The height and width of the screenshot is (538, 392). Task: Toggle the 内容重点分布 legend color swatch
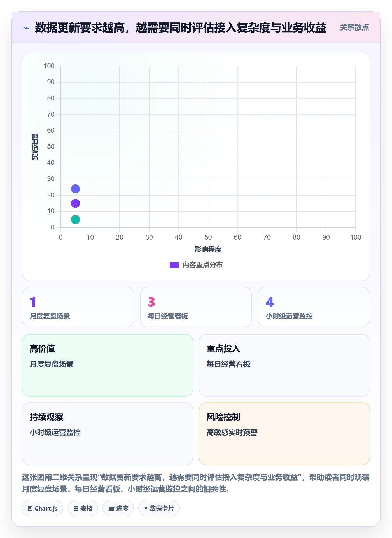pyautogui.click(x=174, y=265)
